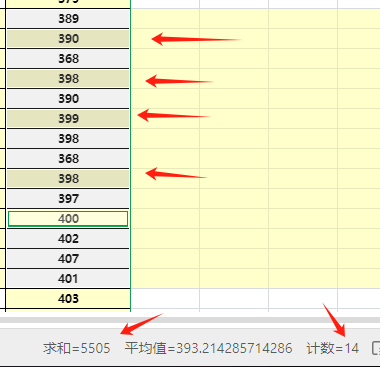380x367 pixels.
Task: Select the empty yellow cell right of 400
Action: coord(165,219)
